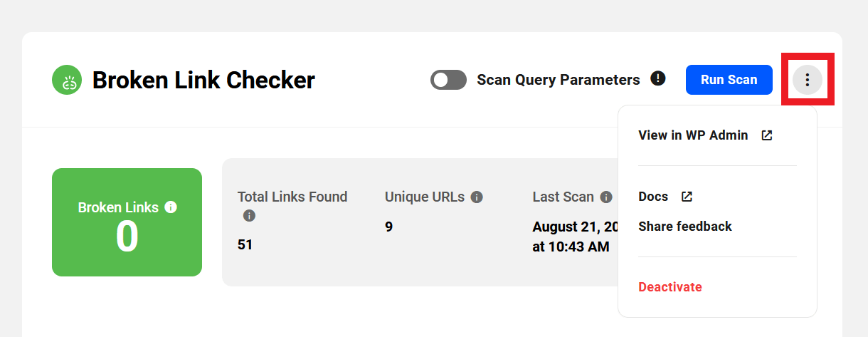Click the external-link icon beside View in WP Admin
Screen dimensions: 868x337
click(766, 135)
